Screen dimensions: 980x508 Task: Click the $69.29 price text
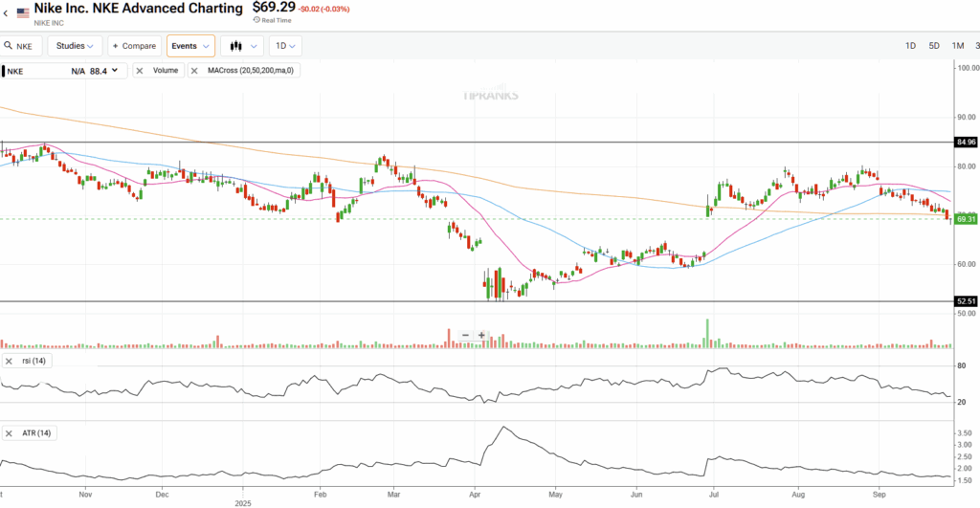pyautogui.click(x=274, y=8)
